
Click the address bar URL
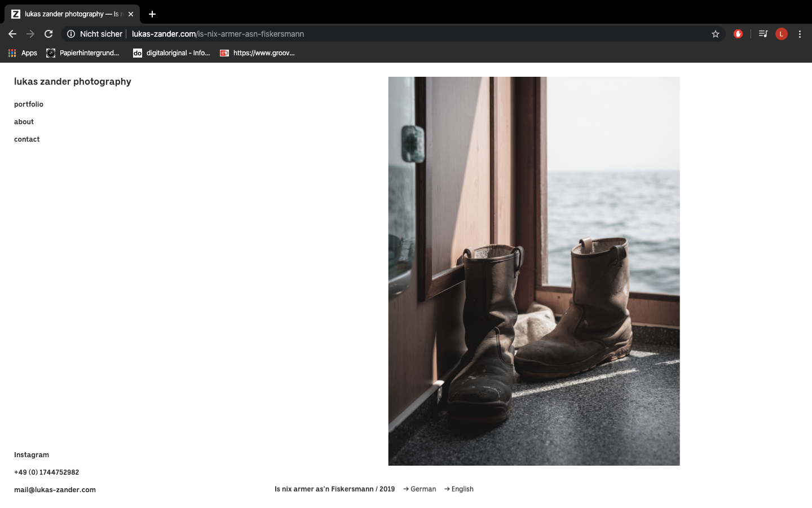218,34
